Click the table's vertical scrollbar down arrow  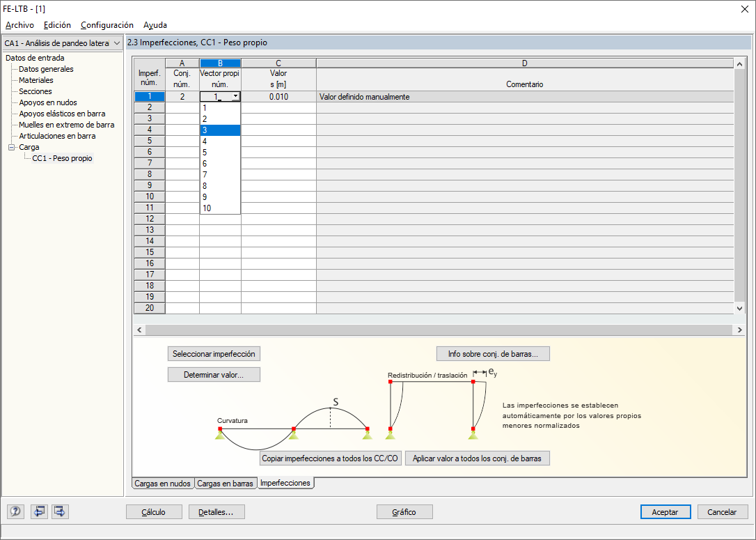739,309
